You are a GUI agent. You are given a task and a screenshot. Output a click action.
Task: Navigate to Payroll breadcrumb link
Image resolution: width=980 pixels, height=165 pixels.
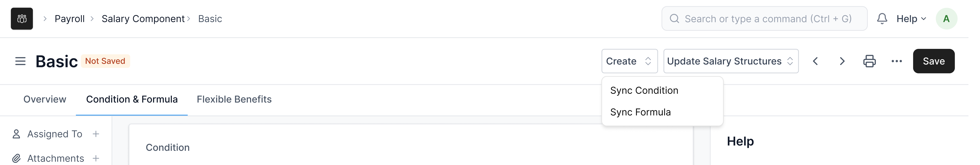click(70, 19)
